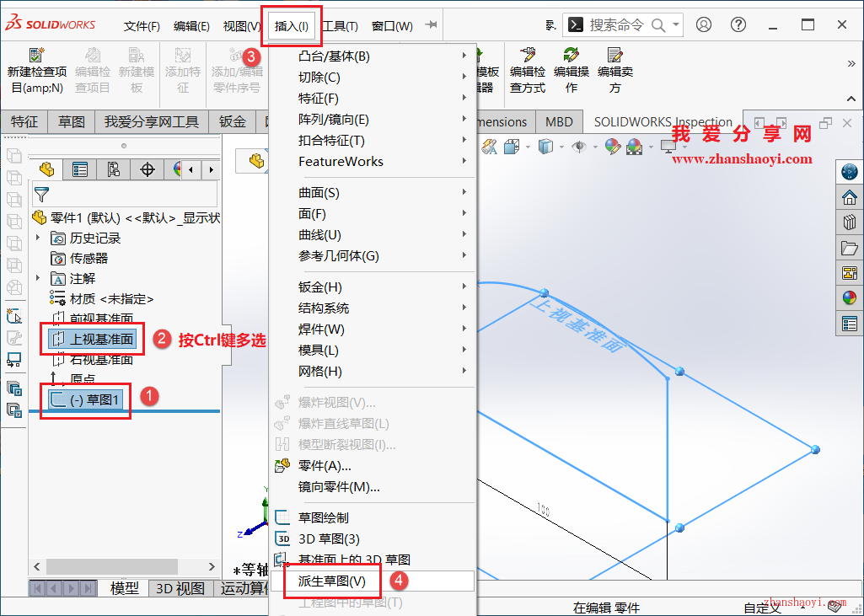This screenshot has width=864, height=616.
Task: Expand the 注解 tree node
Action: (38, 278)
